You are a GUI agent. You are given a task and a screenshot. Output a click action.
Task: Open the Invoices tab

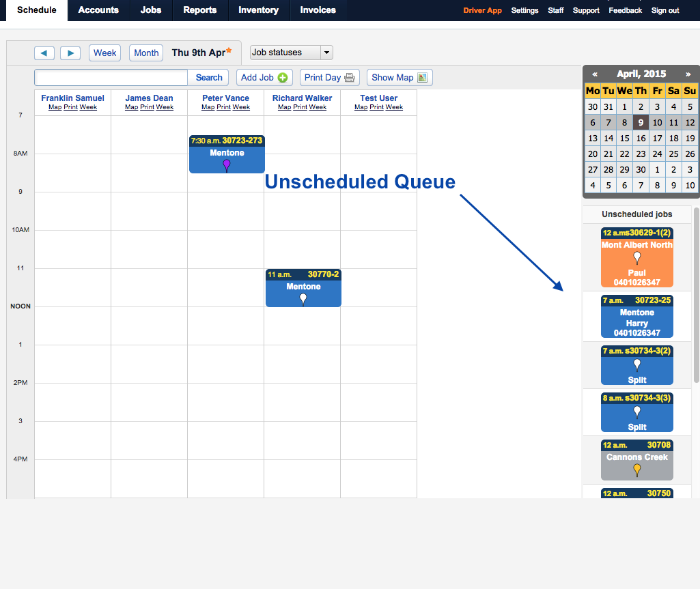318,10
